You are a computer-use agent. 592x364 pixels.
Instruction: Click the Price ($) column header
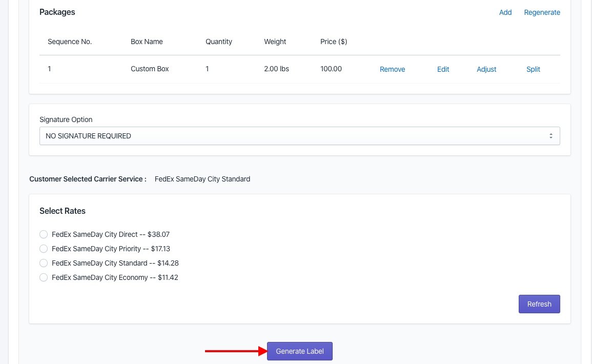333,42
